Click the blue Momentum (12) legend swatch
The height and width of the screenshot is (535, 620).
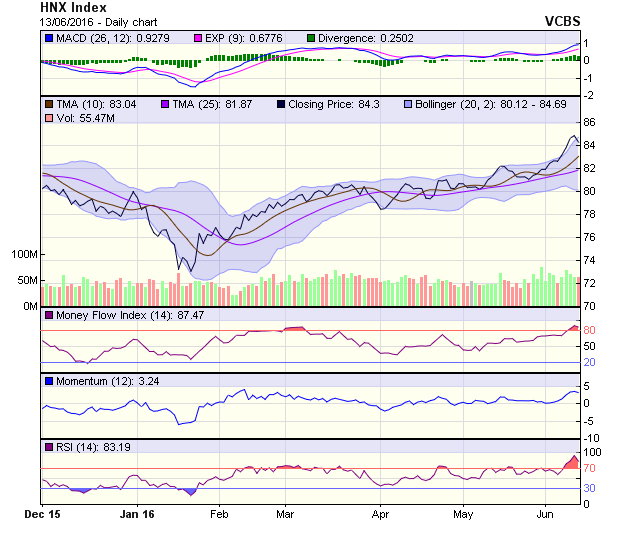pyautogui.click(x=48, y=381)
